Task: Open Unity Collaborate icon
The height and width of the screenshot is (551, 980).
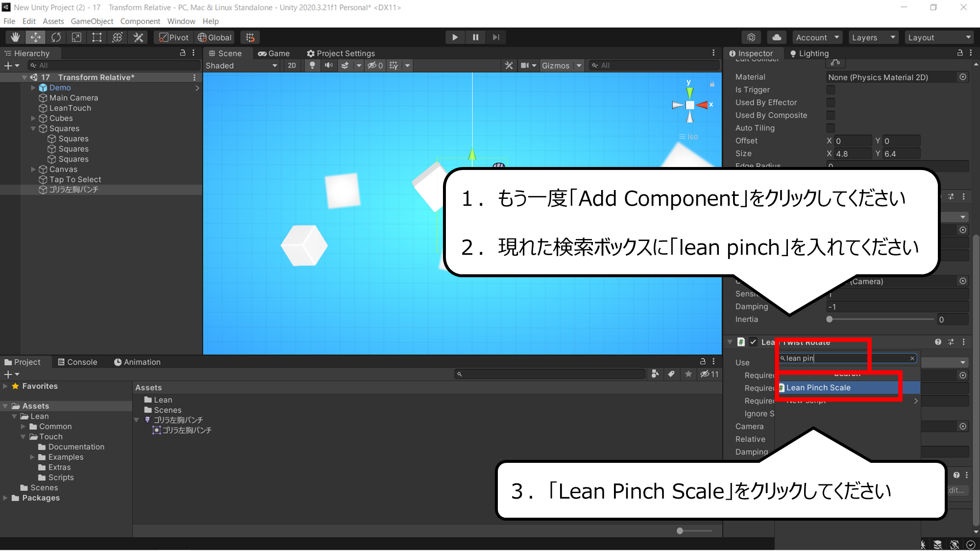Action: coord(751,37)
